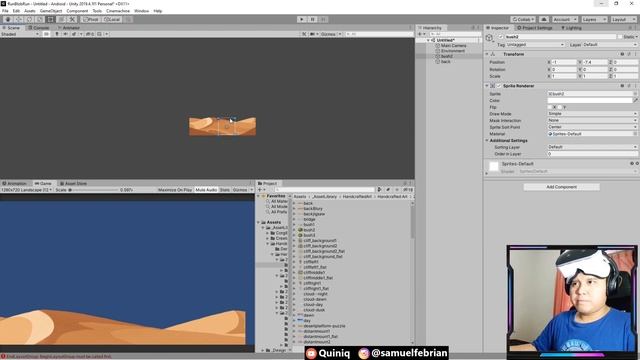Open the Shaded draw mode dropdown
Viewport: 640px width, 360px height.
(20, 34)
